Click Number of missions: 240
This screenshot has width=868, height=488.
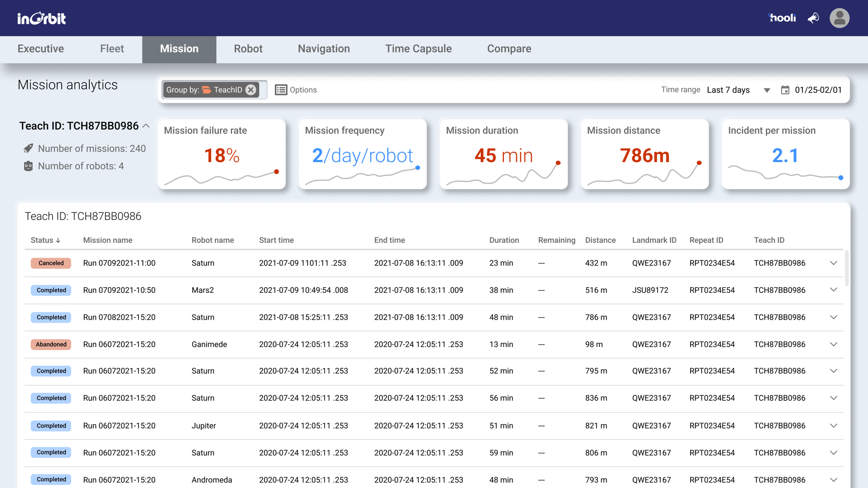point(92,148)
